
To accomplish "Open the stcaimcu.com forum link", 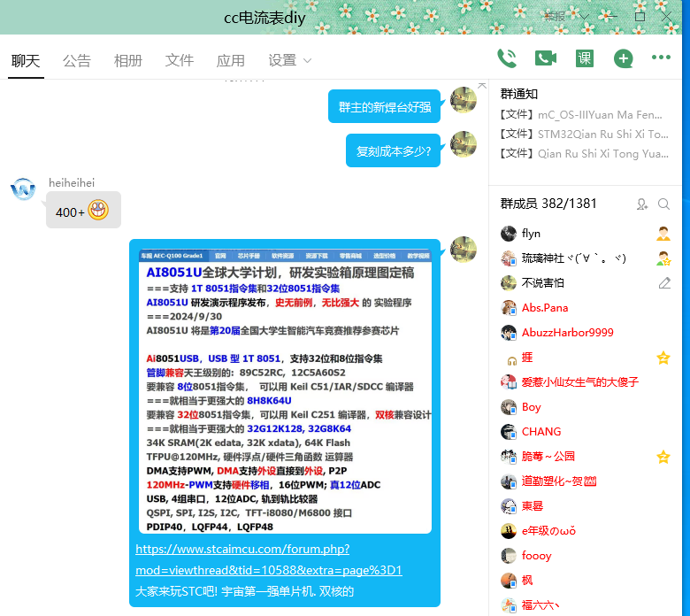I will click(x=268, y=559).
